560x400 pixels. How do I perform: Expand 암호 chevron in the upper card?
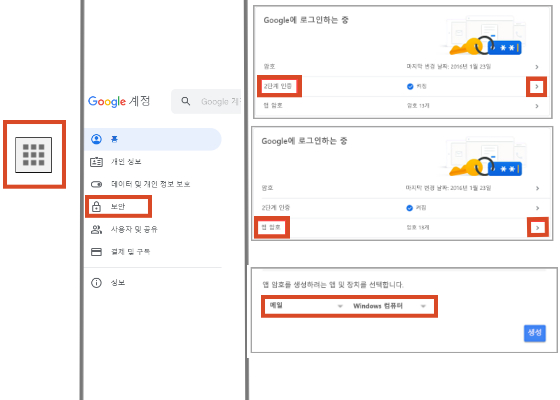click(x=537, y=67)
